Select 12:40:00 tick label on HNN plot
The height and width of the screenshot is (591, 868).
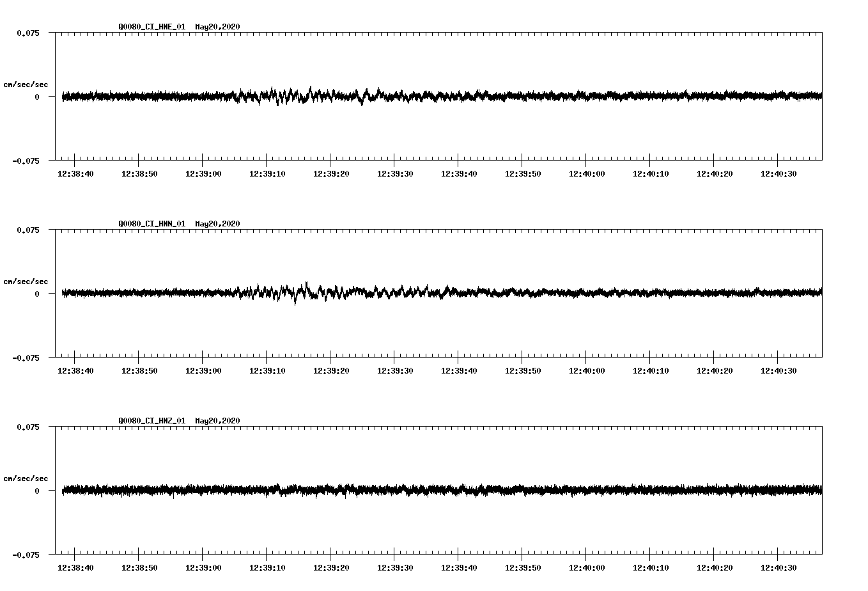587,371
